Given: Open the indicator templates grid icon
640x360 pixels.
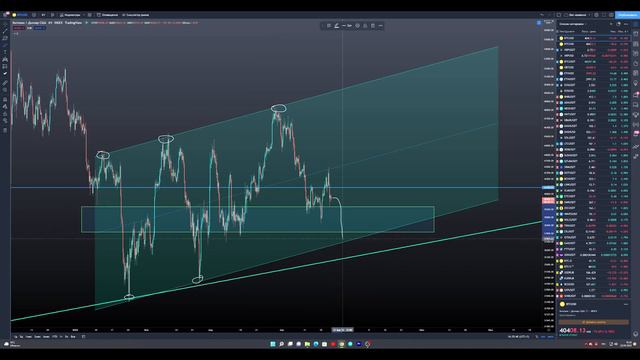Looking at the screenshot, I should [x=89, y=15].
